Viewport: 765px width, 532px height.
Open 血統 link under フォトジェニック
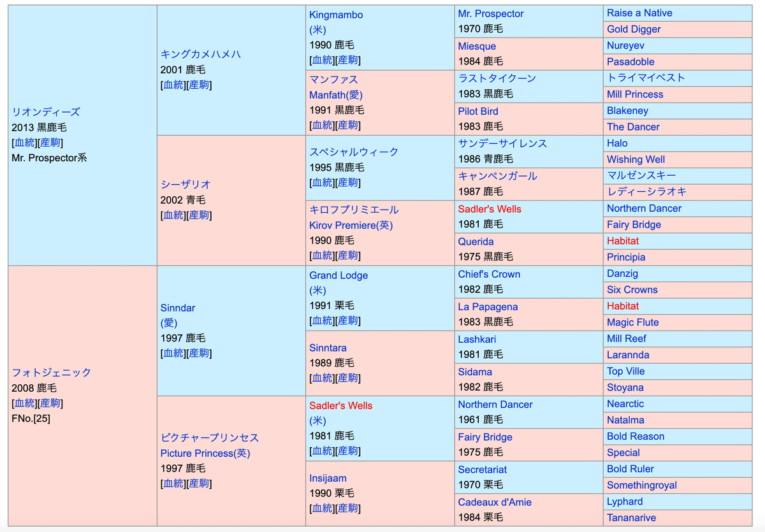click(x=24, y=403)
